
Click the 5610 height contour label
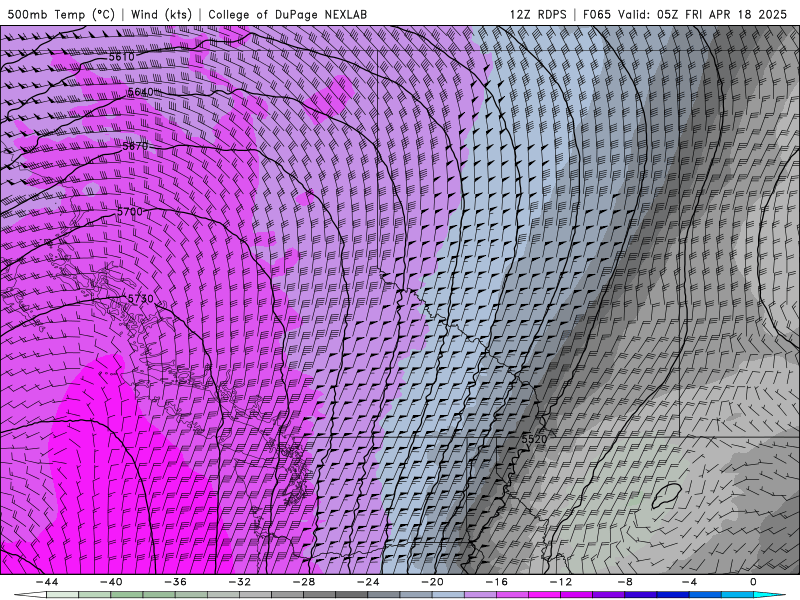click(x=121, y=57)
